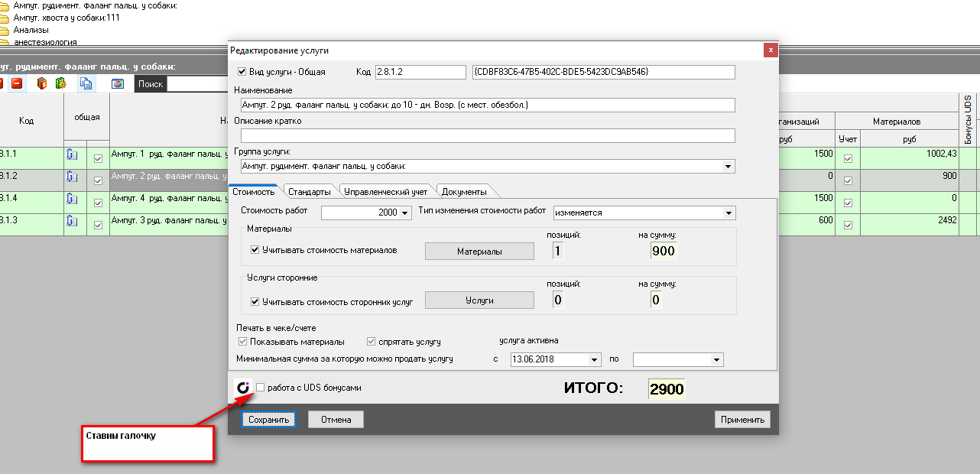
Task: Open the start date 13.06.2018 picker
Action: tap(594, 359)
